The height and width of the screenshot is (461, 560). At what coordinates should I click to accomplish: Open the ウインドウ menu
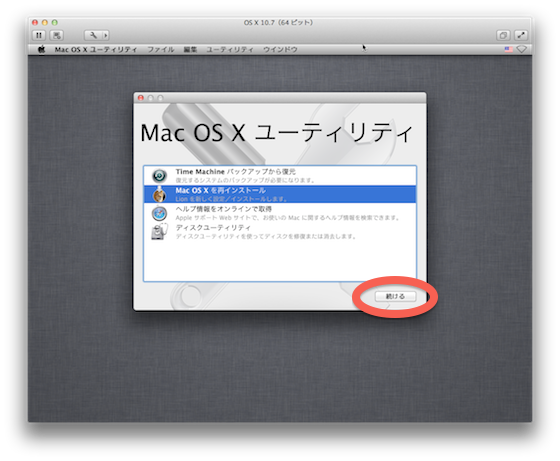pos(280,50)
